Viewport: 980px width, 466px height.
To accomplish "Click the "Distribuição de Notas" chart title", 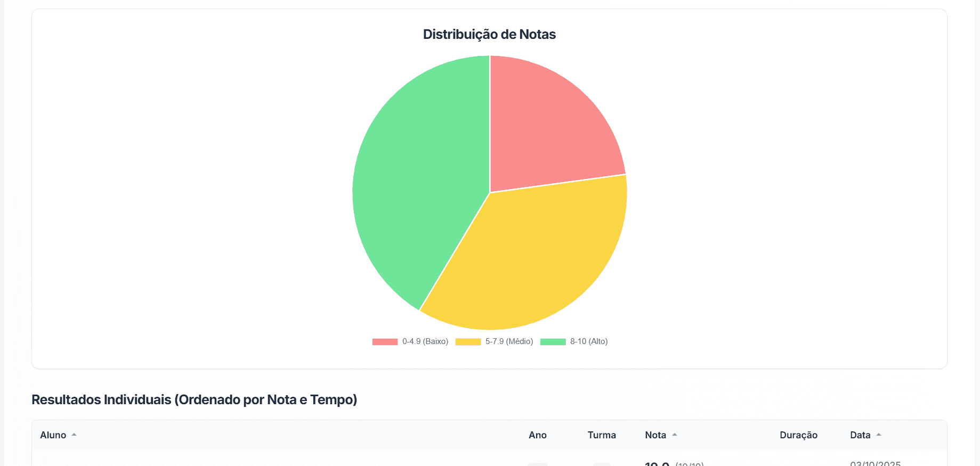I will click(489, 35).
